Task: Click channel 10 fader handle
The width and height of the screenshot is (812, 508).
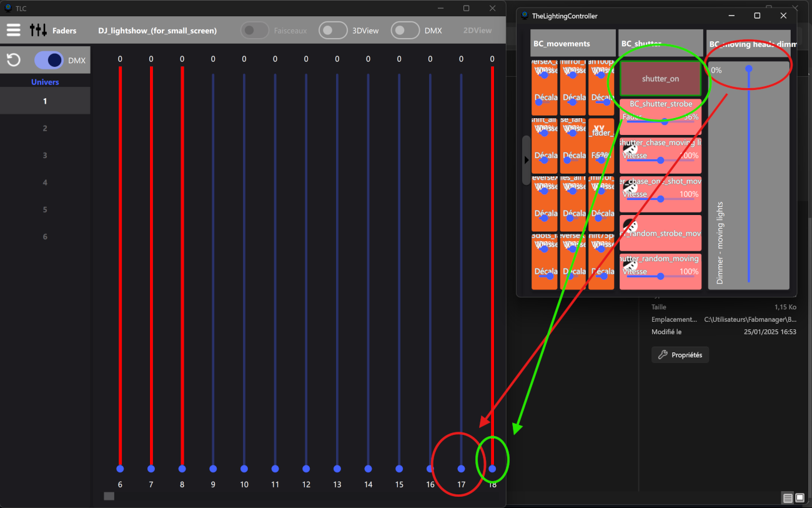Action: pyautogui.click(x=244, y=469)
